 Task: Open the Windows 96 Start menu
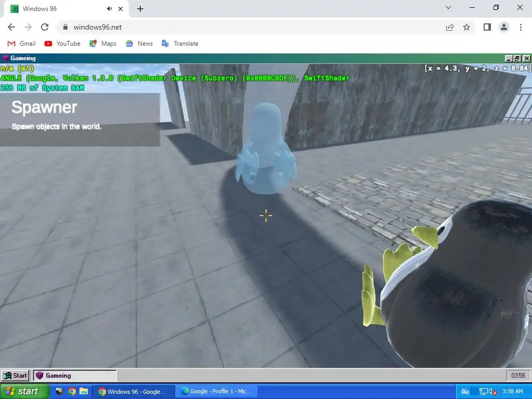tap(15, 376)
